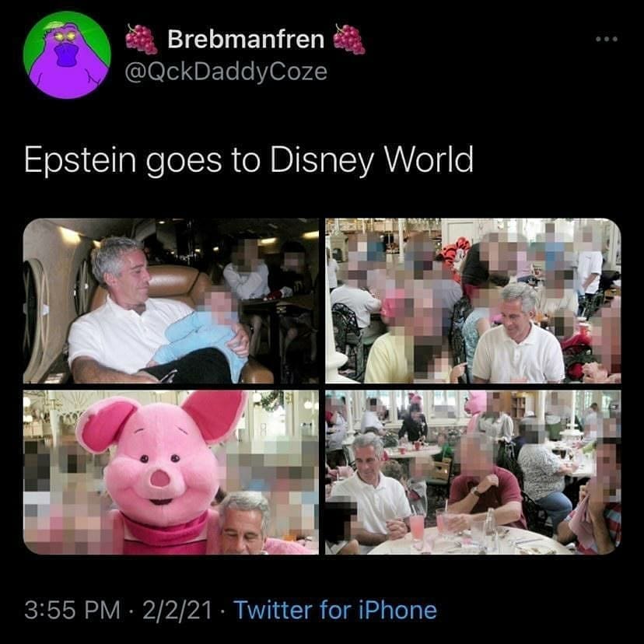Click the Tigger plush in restaurant photo

click(x=455, y=254)
